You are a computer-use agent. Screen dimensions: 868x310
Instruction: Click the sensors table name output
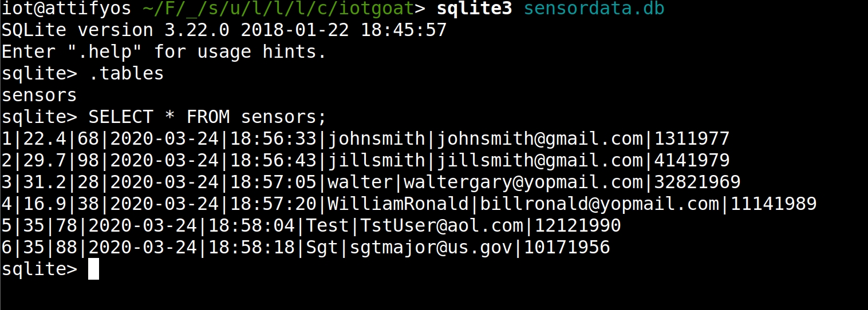[39, 96]
